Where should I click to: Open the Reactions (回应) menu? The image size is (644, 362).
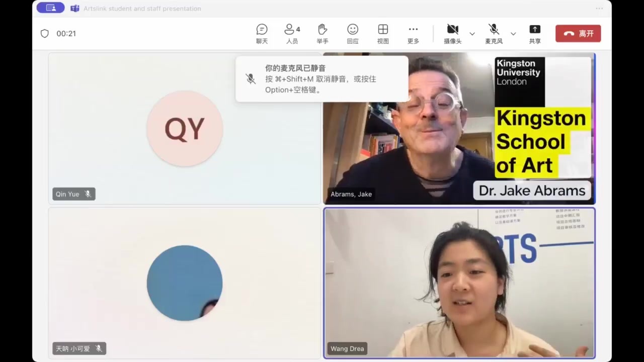[x=353, y=34]
